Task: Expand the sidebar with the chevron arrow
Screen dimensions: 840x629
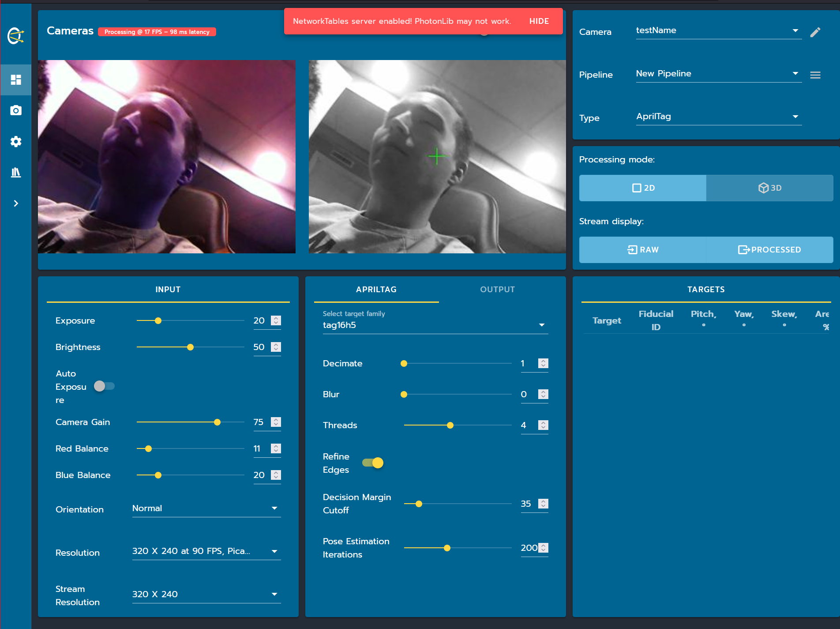Action: coord(15,203)
